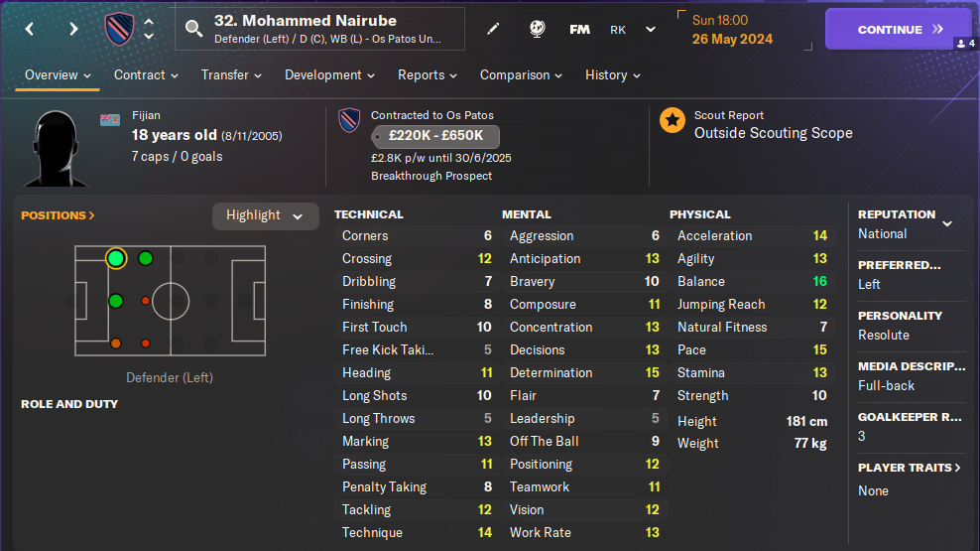Click the gold star Scout Report icon
The height and width of the screenshot is (551, 980).
[x=673, y=121]
